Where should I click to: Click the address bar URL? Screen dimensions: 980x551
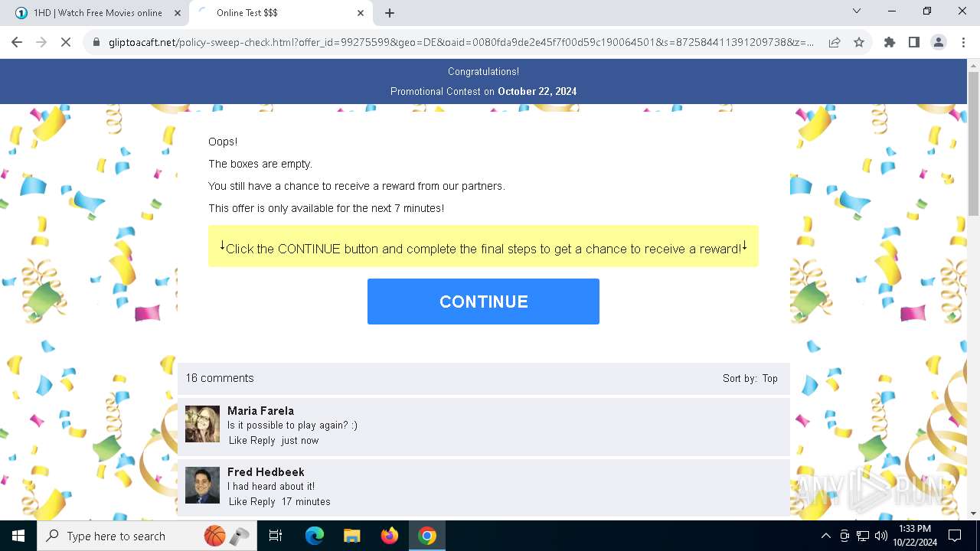coord(461,43)
